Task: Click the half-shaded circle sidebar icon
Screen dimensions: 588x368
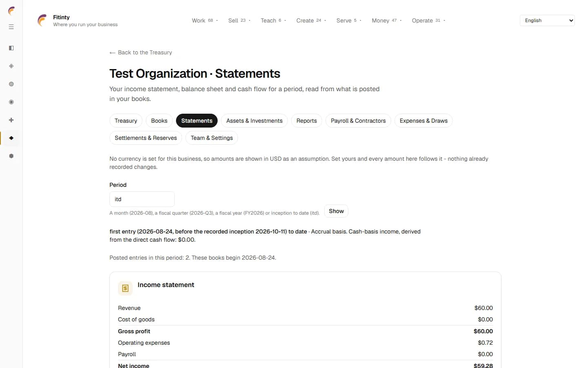Action: [11, 84]
